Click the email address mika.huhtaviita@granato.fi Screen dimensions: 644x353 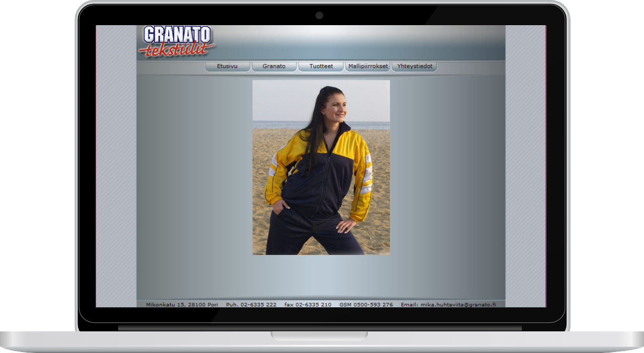pos(458,304)
